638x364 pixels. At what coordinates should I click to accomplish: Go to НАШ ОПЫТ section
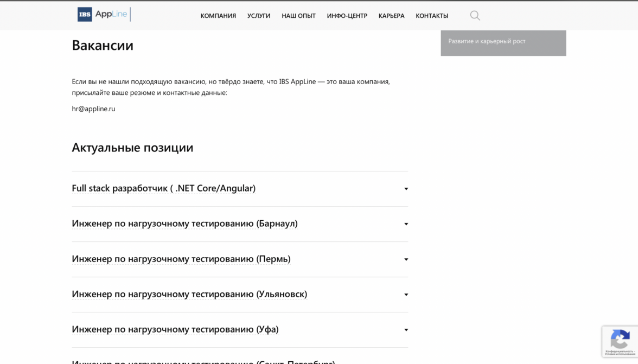coord(298,16)
